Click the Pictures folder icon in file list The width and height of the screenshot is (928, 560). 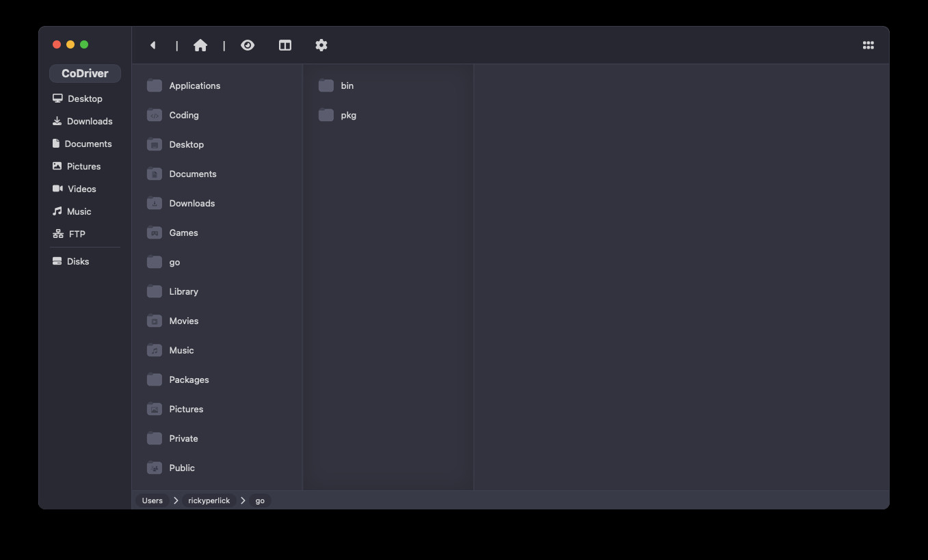click(155, 409)
